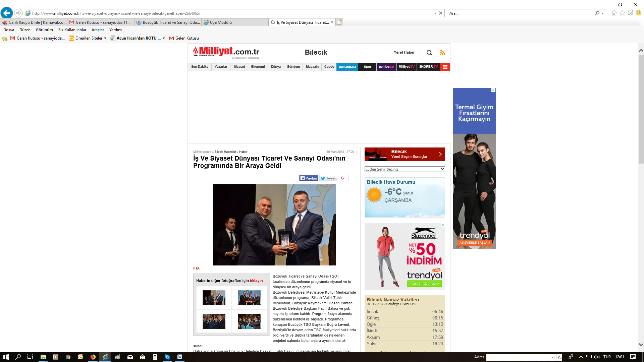The width and height of the screenshot is (644, 362).
Task: Close the Termal Giyim side ad
Action: click(493, 90)
